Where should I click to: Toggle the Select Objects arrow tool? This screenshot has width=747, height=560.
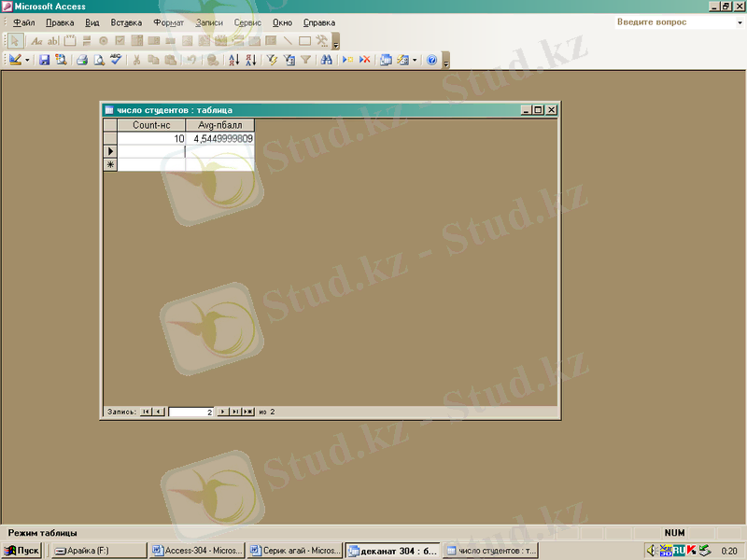click(x=16, y=41)
